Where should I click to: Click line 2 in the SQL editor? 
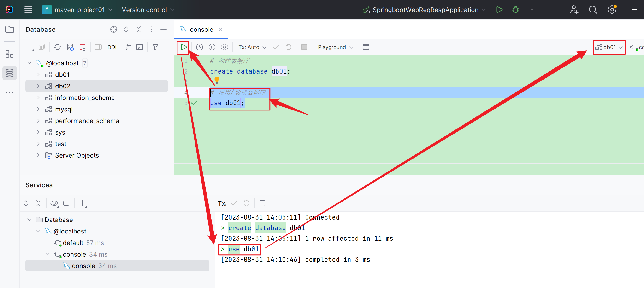pos(250,71)
